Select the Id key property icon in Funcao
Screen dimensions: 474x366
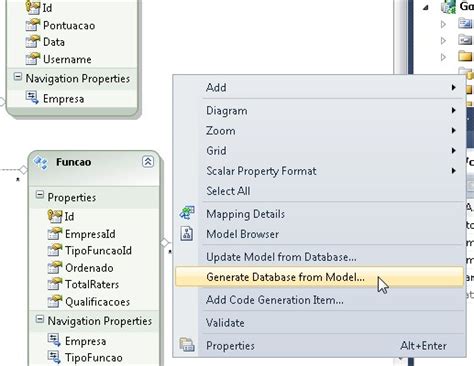tap(55, 216)
